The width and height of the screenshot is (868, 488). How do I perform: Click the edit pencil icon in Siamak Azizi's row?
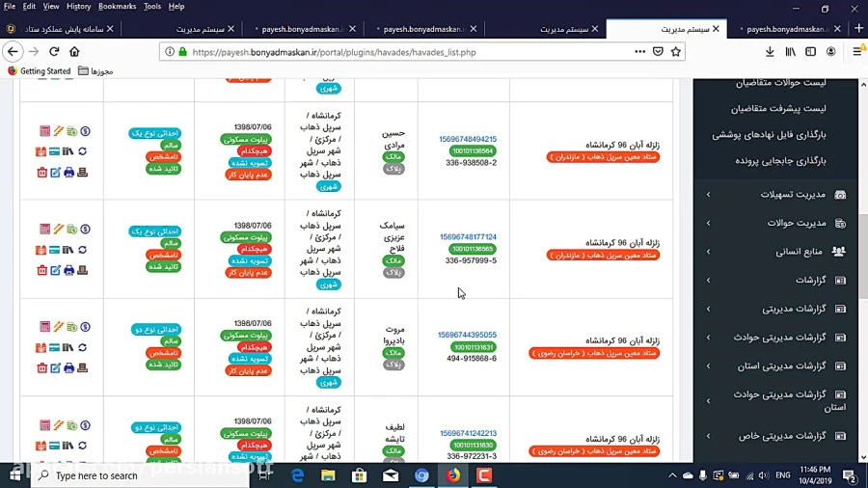(55, 270)
